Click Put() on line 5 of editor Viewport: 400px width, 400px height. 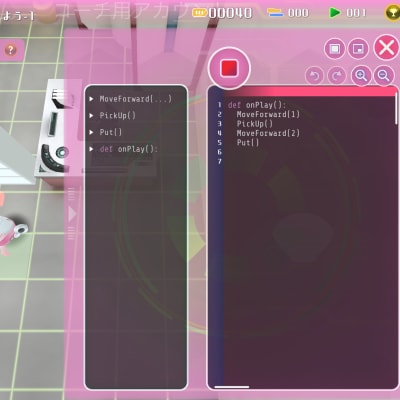[x=248, y=142]
